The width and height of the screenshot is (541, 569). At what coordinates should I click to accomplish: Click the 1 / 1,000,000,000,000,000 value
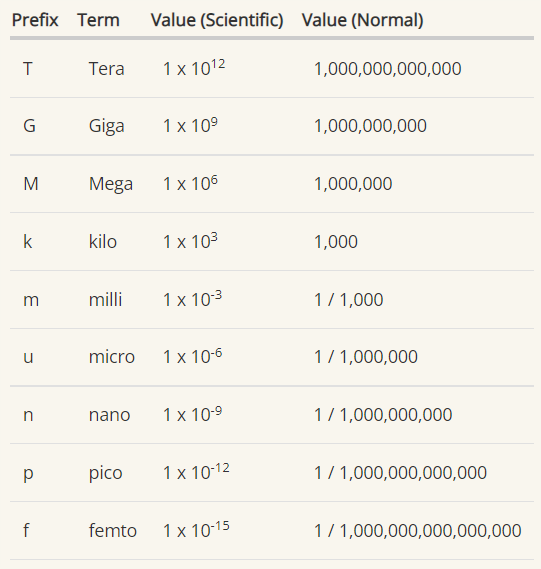click(x=418, y=531)
